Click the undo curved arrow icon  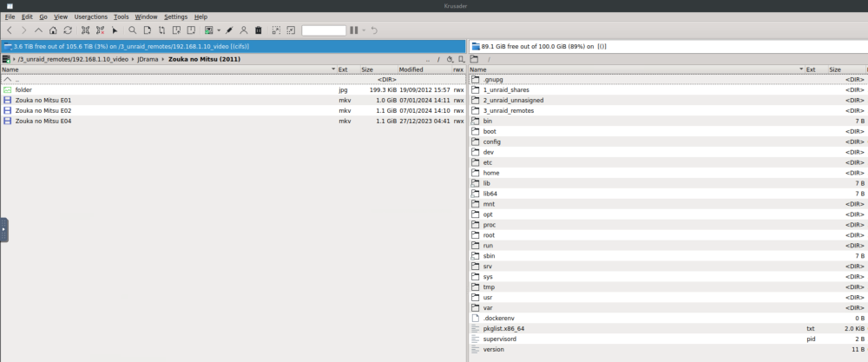coord(374,30)
